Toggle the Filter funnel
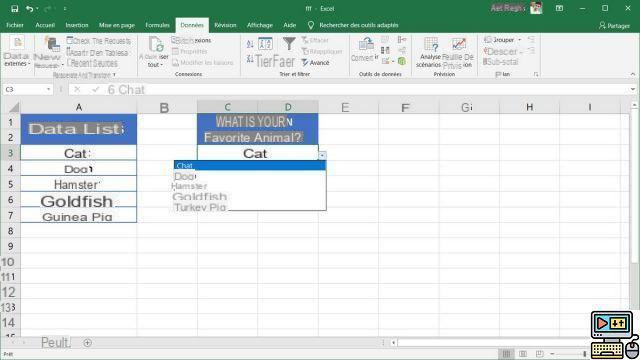The height and width of the screenshot is (360, 640). click(x=289, y=44)
